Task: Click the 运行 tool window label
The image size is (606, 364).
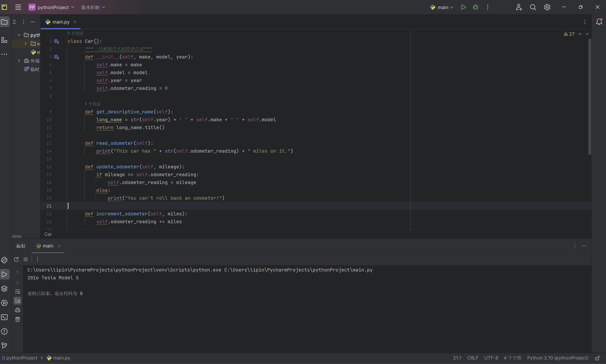Action: (x=21, y=246)
